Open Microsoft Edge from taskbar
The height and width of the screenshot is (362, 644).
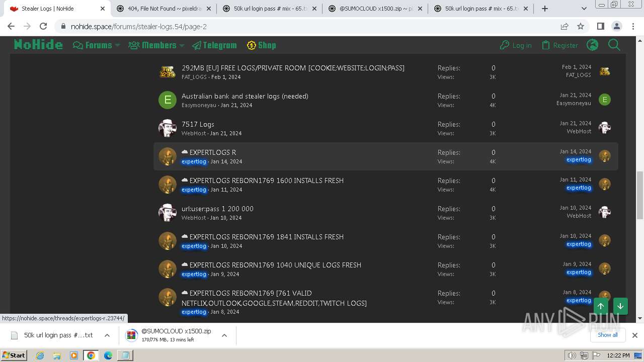108,355
